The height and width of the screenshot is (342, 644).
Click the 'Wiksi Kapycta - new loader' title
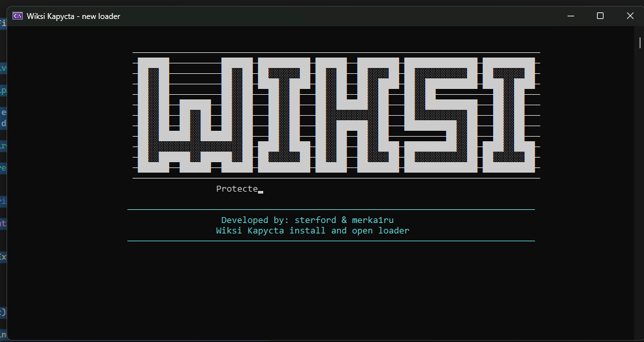74,16
